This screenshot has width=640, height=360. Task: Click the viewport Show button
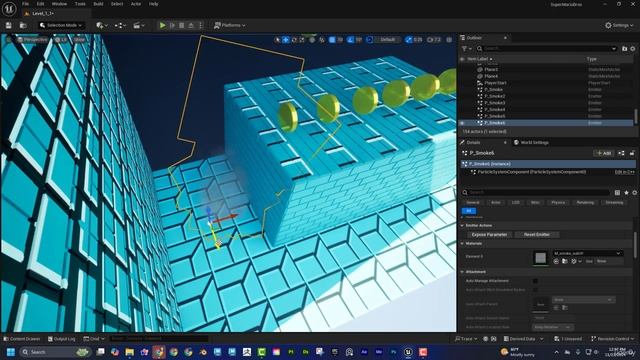(x=79, y=40)
